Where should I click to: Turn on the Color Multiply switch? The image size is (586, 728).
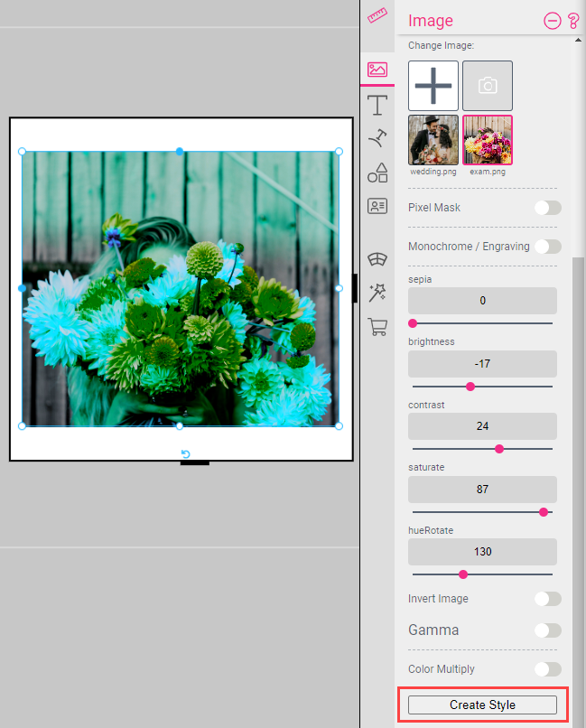(x=548, y=669)
